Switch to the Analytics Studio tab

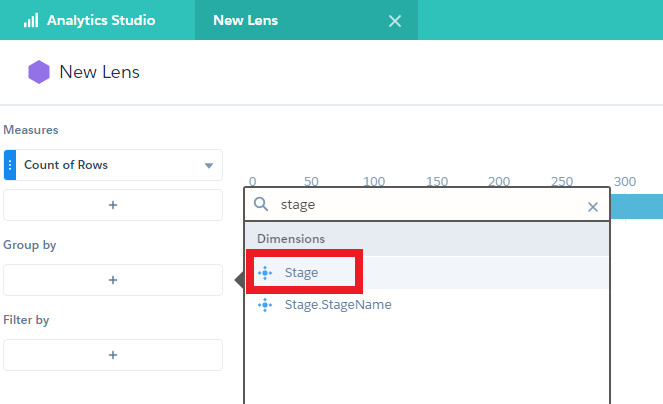[100, 20]
